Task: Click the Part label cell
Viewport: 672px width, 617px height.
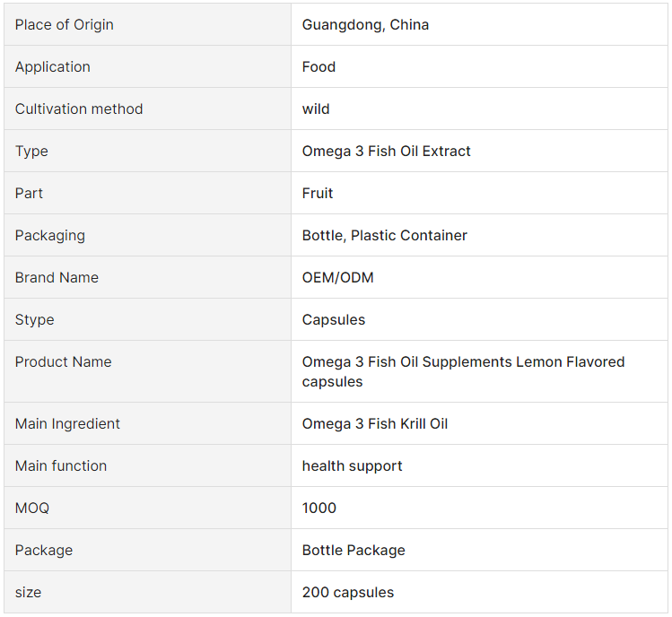Action: 147,193
